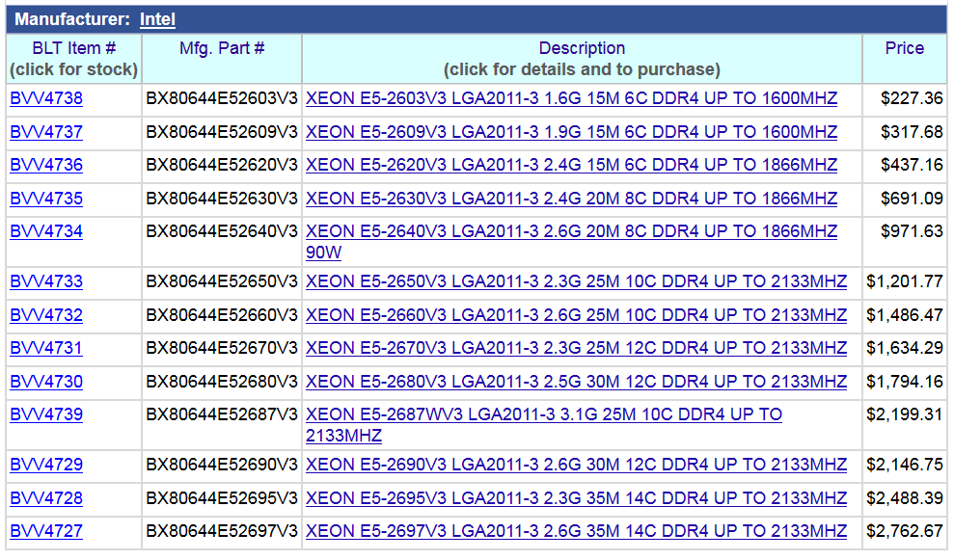Check stock for item BVV4727
The width and height of the screenshot is (954, 560).
(x=46, y=531)
